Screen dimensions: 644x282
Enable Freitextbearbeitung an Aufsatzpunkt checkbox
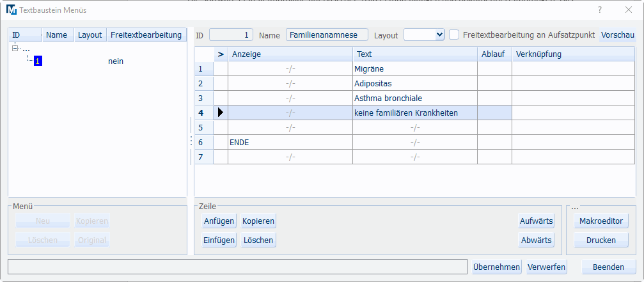[x=454, y=35]
